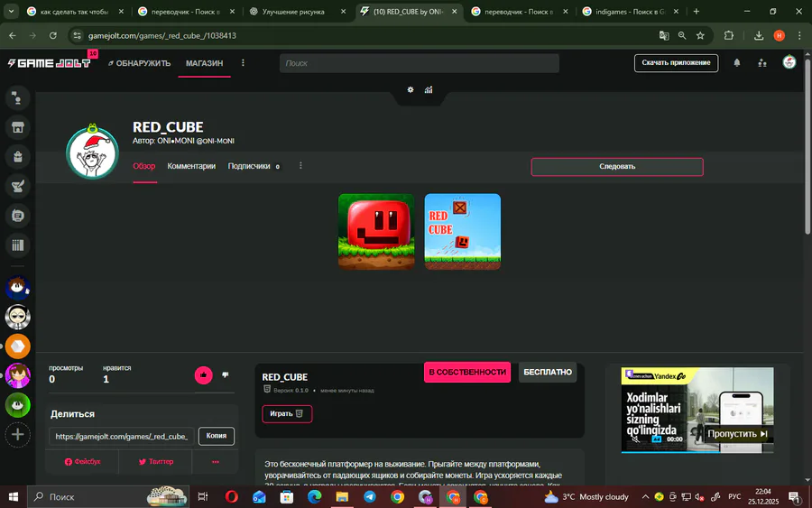This screenshot has height=508, width=812.
Task: Open Chrome downloads icon
Action: (759, 36)
